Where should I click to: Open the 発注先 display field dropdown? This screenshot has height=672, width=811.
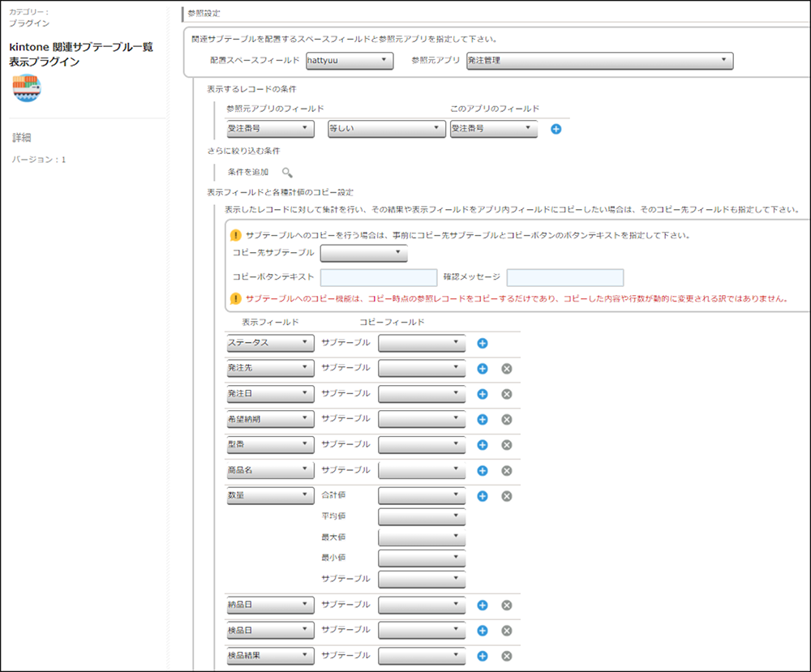pos(271,368)
